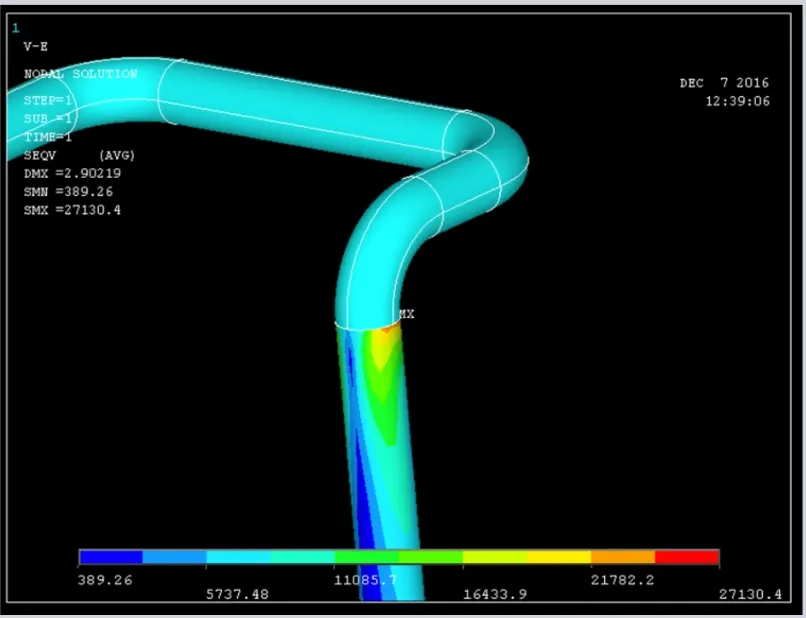Click the 16433.9 legend value label
Viewport: 806px width, 618px height.
point(494,594)
